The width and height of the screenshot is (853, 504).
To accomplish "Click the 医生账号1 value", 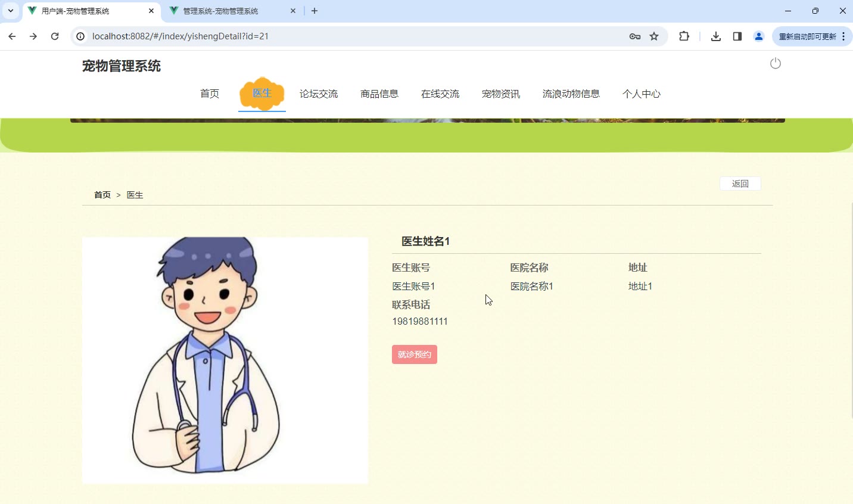I will 413,286.
